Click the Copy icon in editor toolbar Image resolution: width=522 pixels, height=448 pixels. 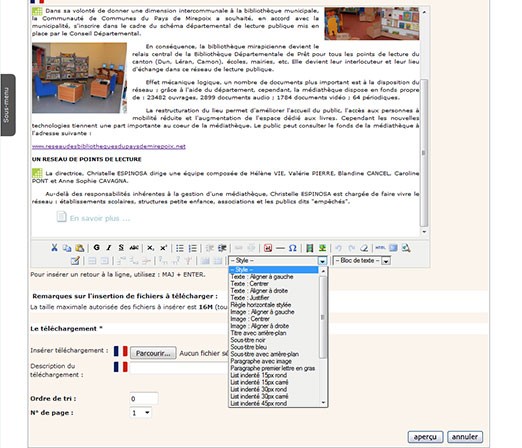(x=67, y=248)
